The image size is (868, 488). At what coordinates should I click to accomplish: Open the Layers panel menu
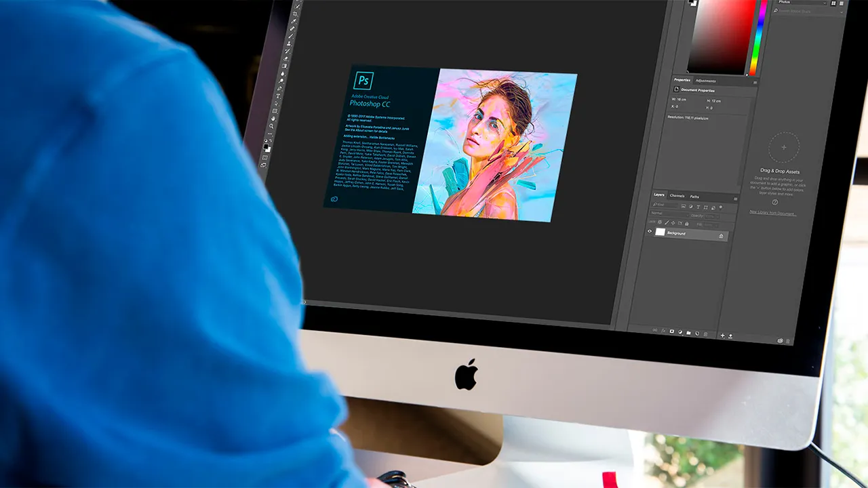(x=736, y=199)
